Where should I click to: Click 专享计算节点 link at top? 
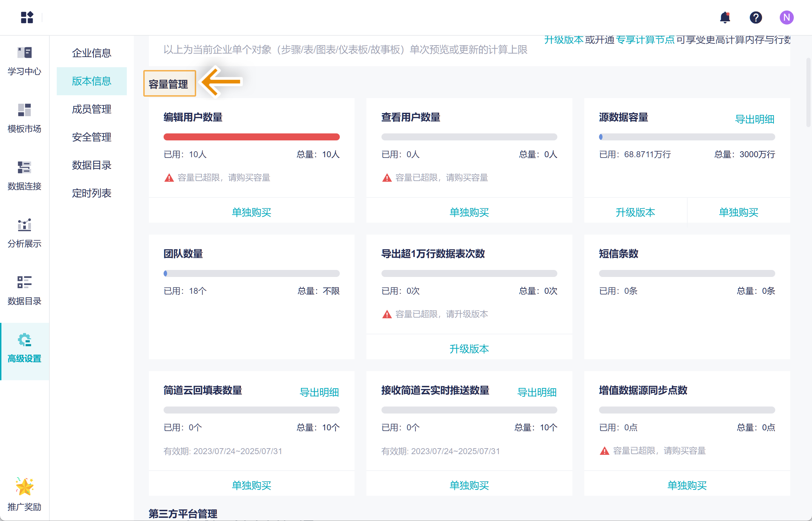(645, 40)
